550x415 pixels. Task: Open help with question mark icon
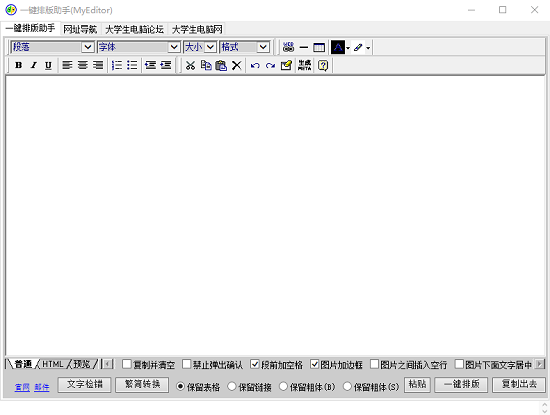[323, 66]
